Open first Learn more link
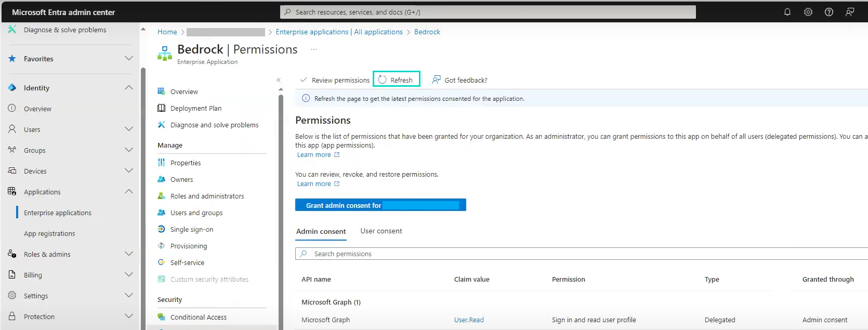 click(318, 155)
